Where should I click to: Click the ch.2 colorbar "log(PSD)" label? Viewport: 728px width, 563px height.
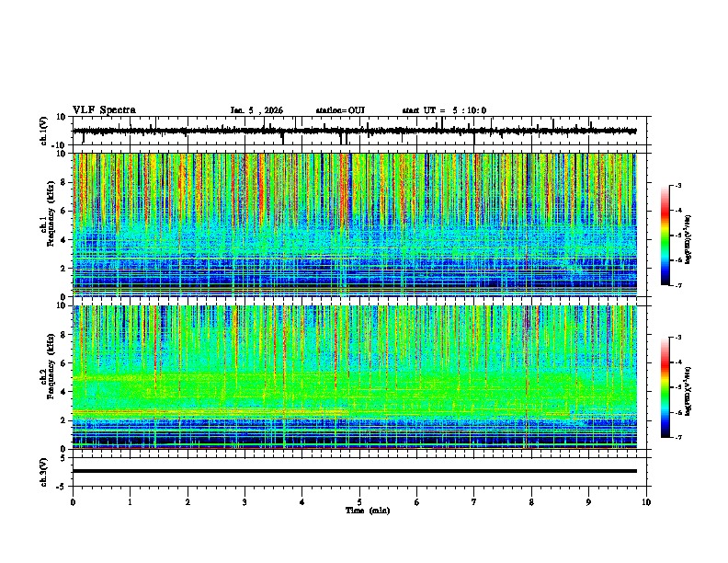pos(688,392)
